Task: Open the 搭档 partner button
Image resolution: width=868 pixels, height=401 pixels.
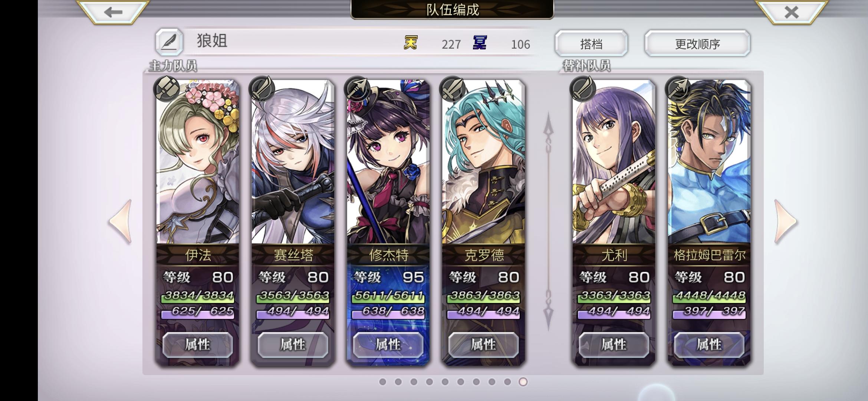Action: pos(591,44)
